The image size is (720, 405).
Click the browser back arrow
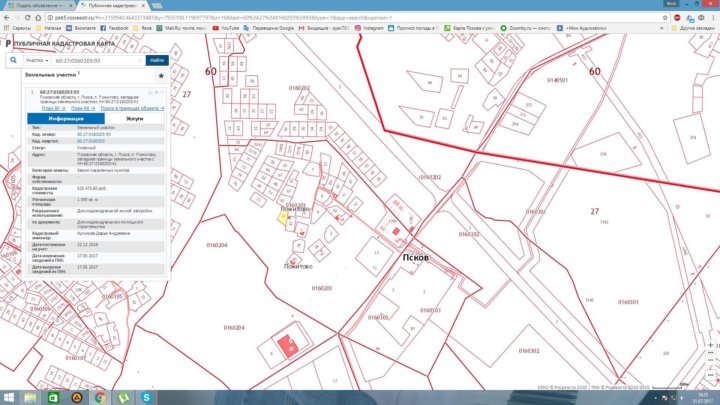coord(8,17)
